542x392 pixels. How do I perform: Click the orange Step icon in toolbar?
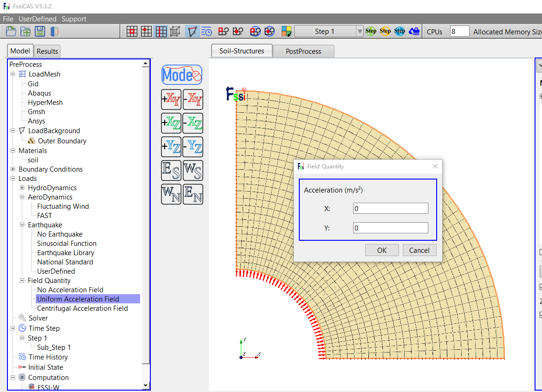pyautogui.click(x=385, y=32)
